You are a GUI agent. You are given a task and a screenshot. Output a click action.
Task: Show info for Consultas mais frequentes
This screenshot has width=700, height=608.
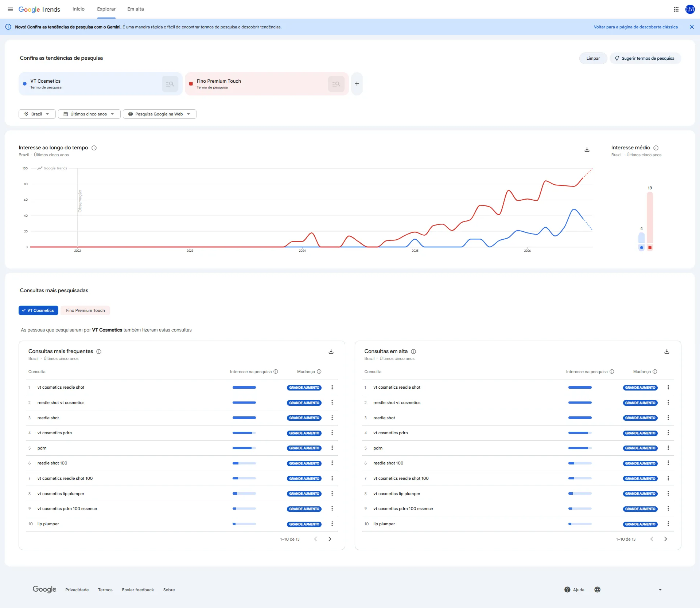[x=99, y=352]
